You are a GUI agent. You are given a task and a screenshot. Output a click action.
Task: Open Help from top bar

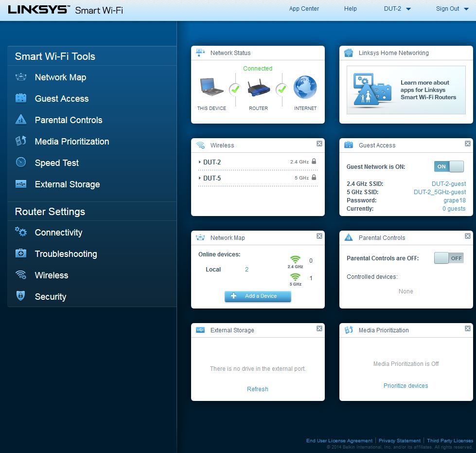351,9
